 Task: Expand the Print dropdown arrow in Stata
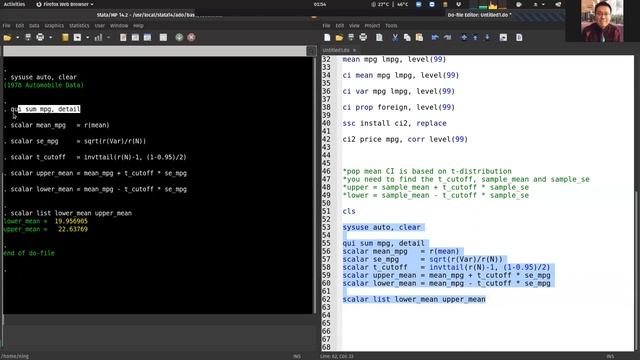[x=51, y=38]
